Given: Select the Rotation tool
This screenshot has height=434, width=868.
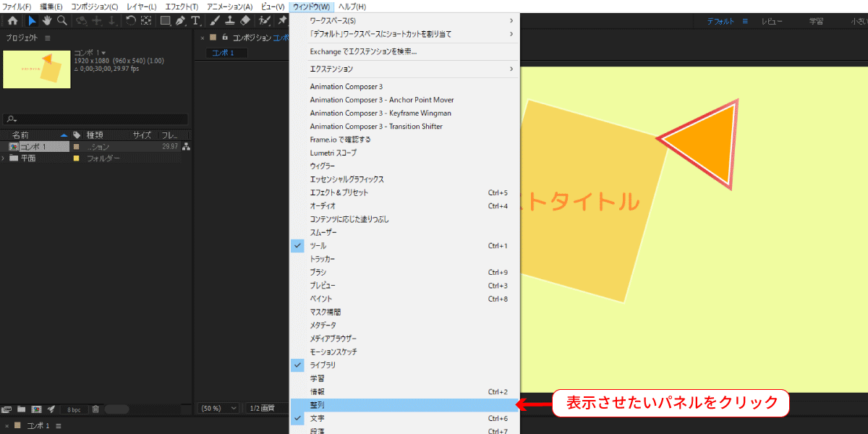Looking at the screenshot, I should point(131,20).
